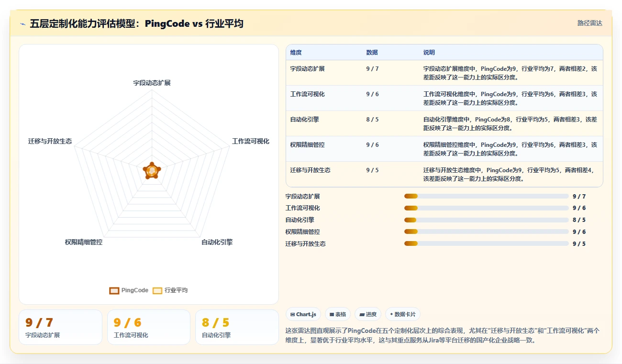Click the 行业平均 legend label text
This screenshot has width=622, height=364.
pyautogui.click(x=176, y=290)
